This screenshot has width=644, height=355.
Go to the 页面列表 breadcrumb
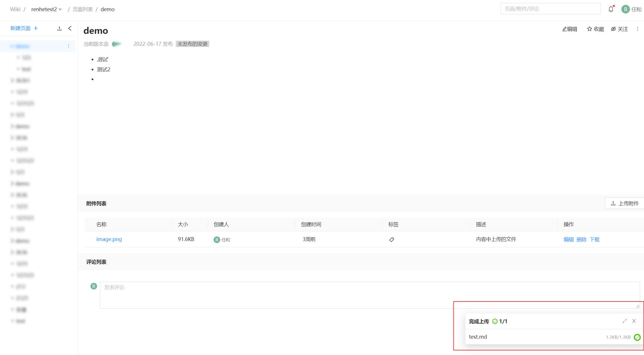click(82, 9)
